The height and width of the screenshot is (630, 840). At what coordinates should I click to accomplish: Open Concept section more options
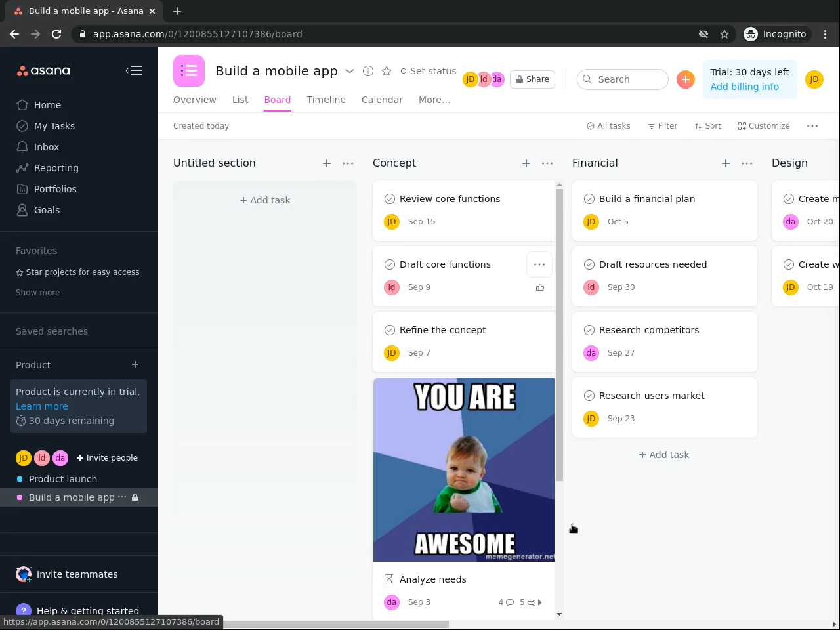pos(547,163)
